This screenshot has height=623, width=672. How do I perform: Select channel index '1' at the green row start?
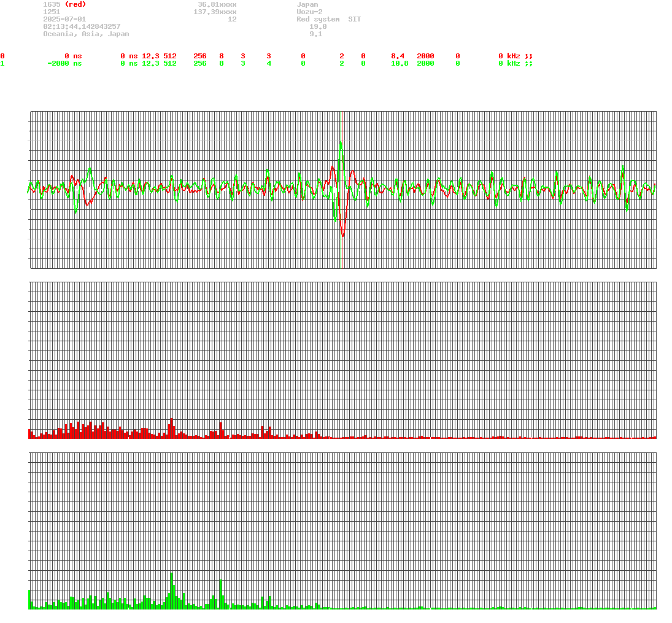(2, 63)
